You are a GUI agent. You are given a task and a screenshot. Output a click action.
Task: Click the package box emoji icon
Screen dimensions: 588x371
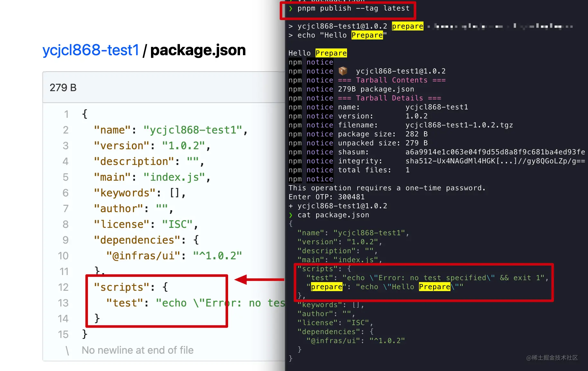(x=343, y=71)
